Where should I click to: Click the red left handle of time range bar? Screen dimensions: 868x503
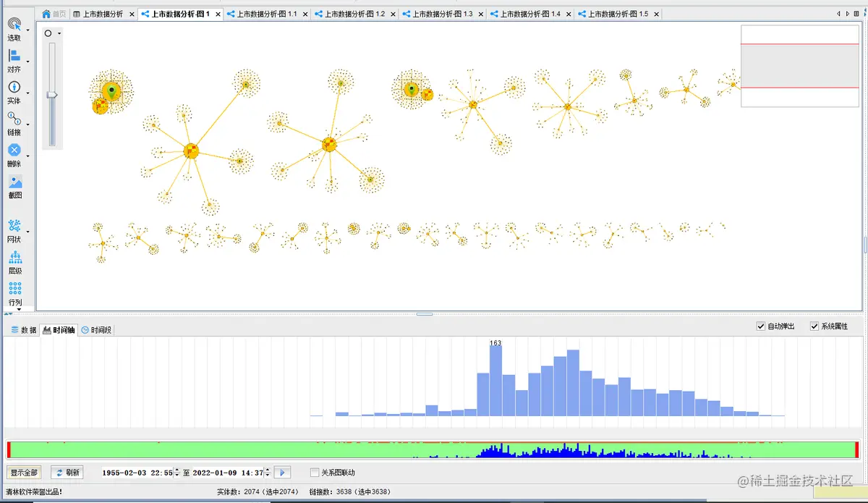9,449
